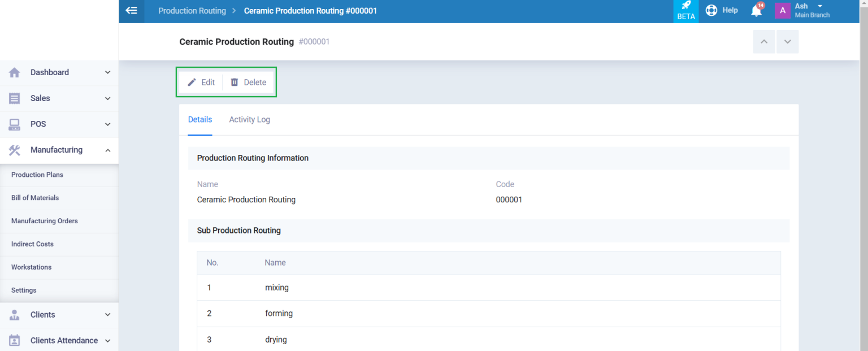This screenshot has width=868, height=351.
Task: Edit the Ceramic Production Routing record
Action: tap(201, 82)
